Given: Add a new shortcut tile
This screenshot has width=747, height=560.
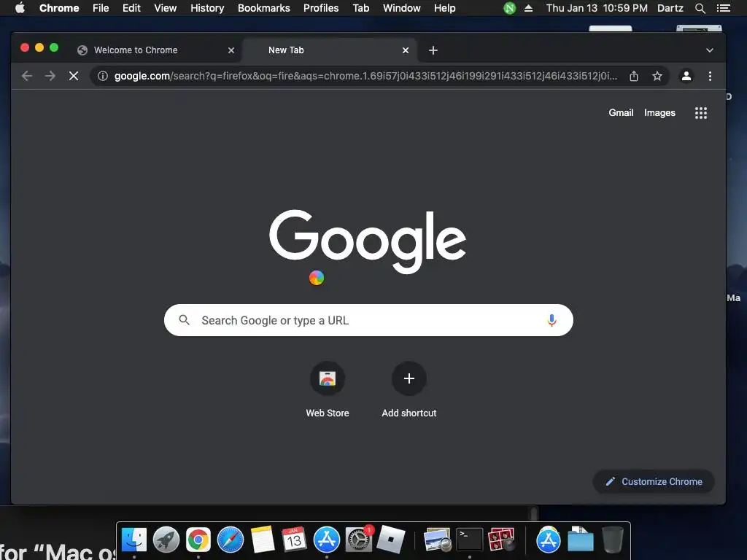Looking at the screenshot, I should click(409, 389).
